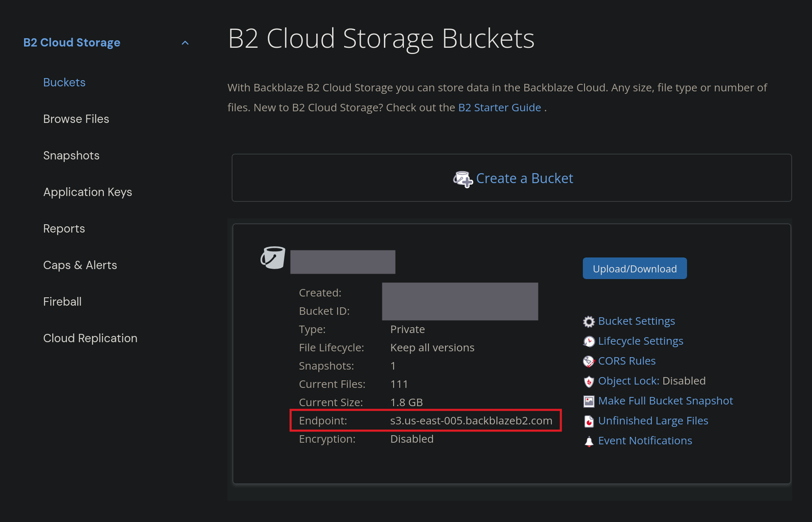Collapse the B2 Cloud Storage section chevron
This screenshot has height=522, width=812.
tap(185, 42)
